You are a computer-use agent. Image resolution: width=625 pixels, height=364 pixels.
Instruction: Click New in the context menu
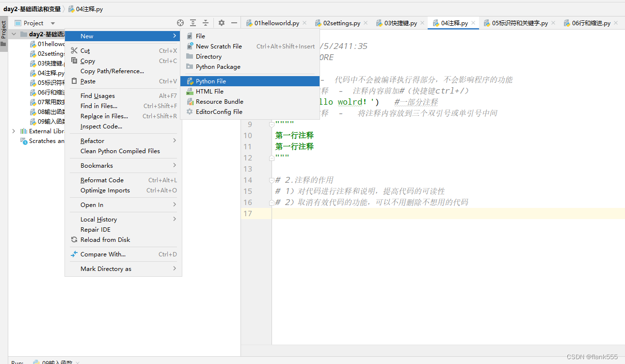pos(123,36)
